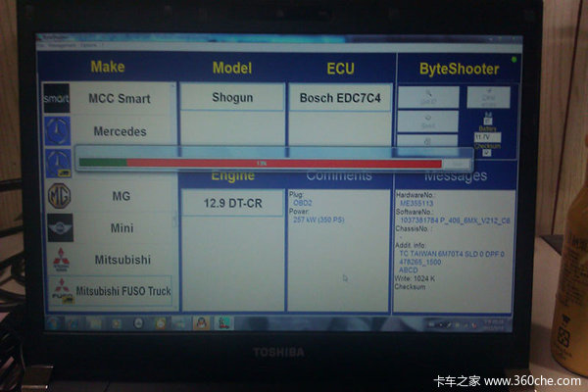Click the hardware number ME355113 in Messages

416,203
